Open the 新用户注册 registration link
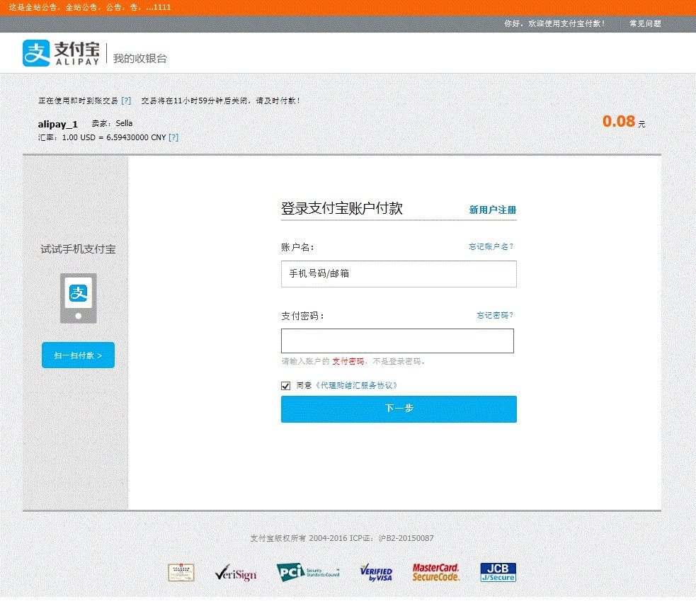The width and height of the screenshot is (696, 616). 493,210
